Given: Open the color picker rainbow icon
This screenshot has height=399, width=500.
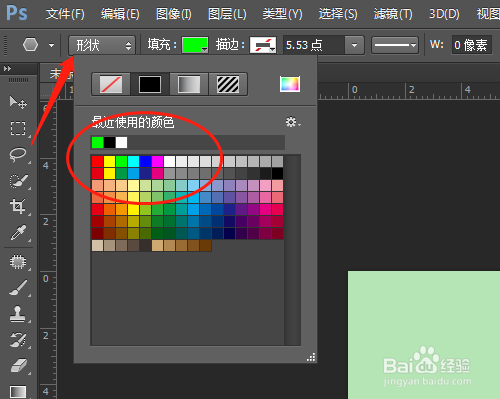Looking at the screenshot, I should click(290, 84).
